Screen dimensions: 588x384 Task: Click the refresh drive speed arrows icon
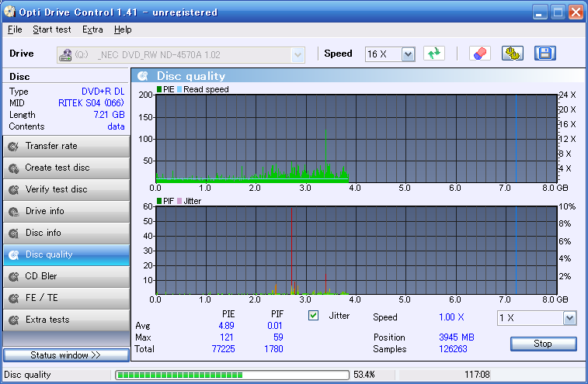434,54
